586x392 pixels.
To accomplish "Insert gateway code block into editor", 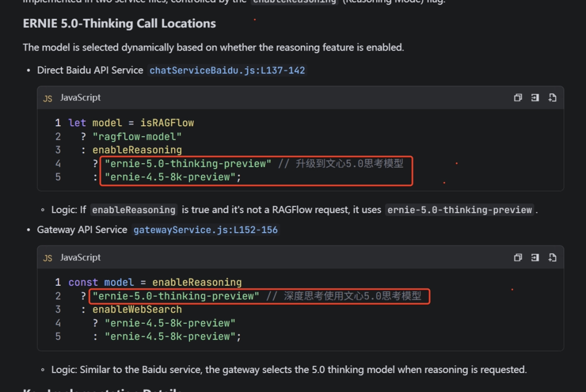I will (x=535, y=258).
